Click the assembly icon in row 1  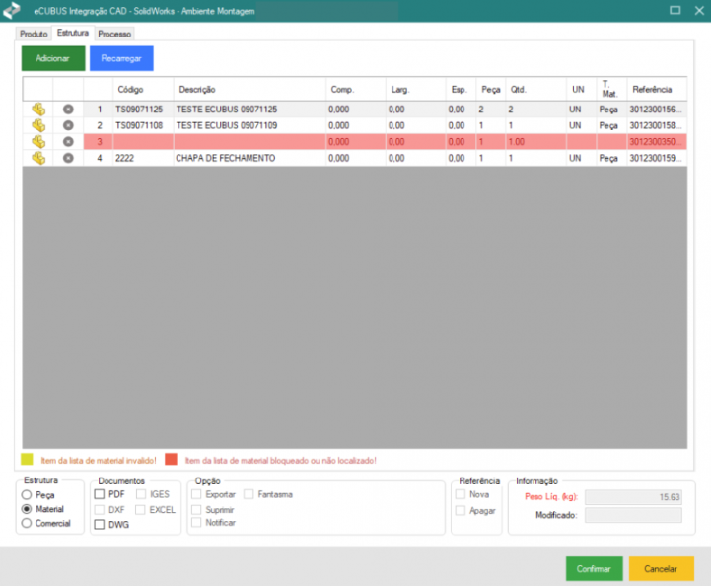click(38, 110)
